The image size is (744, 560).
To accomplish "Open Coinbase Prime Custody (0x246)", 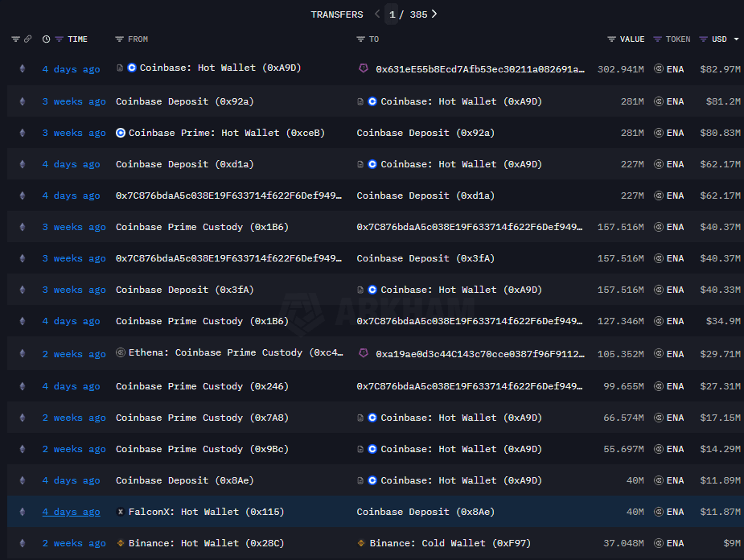I will [202, 386].
